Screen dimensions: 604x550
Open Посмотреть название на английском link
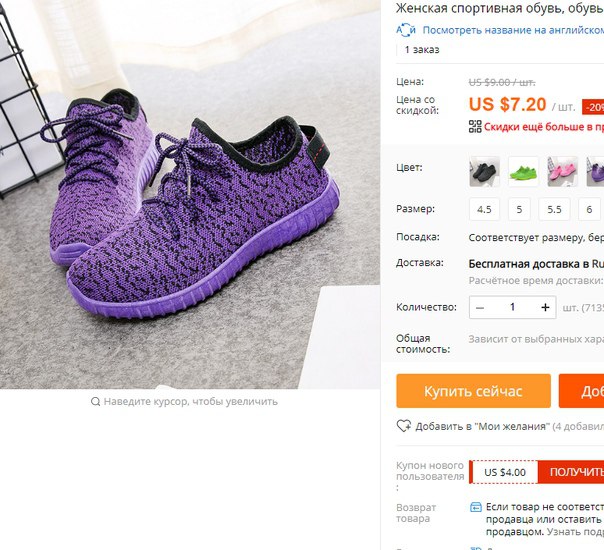coord(513,30)
